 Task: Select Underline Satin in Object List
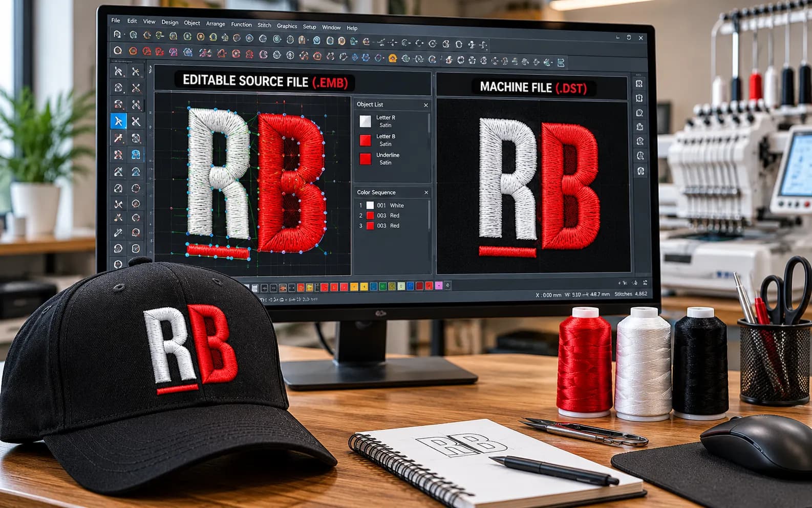point(392,159)
